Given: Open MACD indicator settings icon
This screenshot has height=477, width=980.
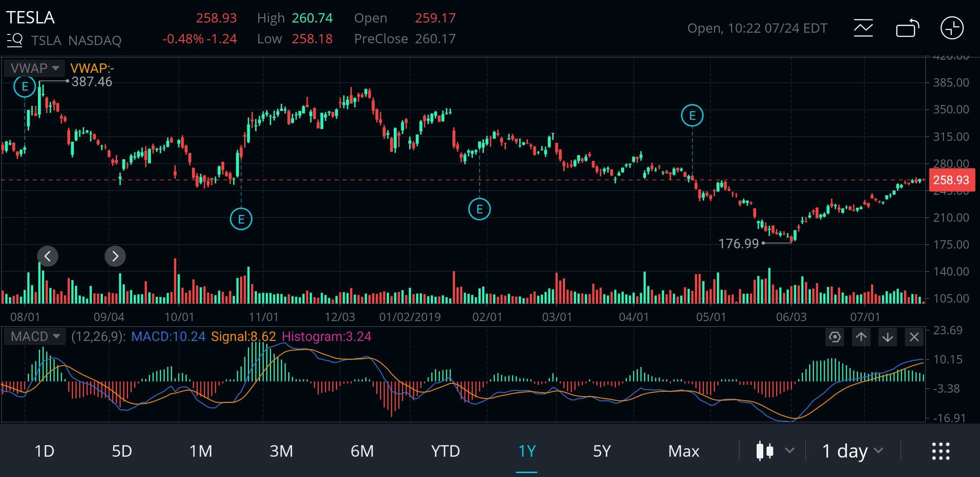Looking at the screenshot, I should [x=834, y=337].
